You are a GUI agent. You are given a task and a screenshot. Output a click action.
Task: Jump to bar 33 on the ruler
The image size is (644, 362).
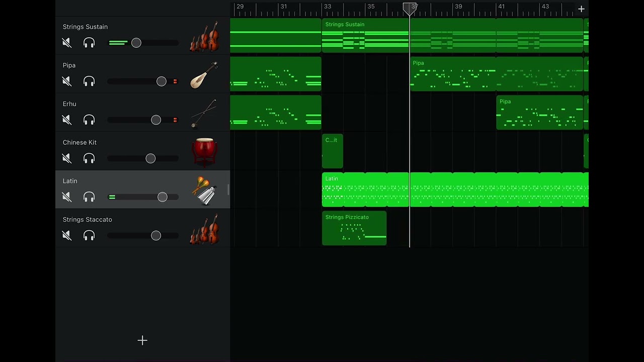click(328, 7)
